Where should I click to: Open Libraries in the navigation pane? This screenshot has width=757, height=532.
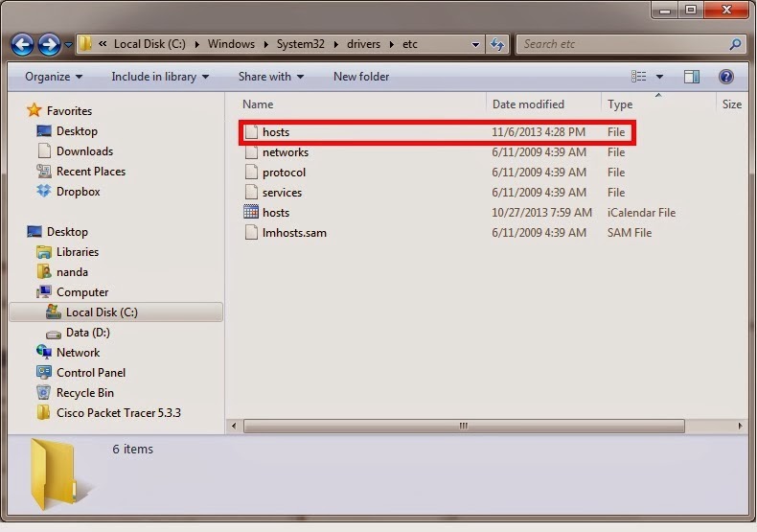[67, 252]
